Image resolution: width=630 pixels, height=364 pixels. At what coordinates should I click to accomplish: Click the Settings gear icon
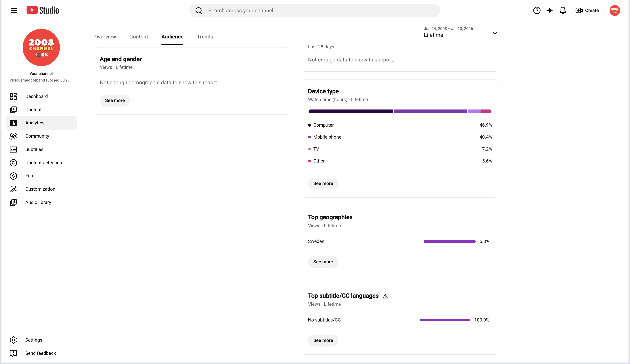point(13,340)
